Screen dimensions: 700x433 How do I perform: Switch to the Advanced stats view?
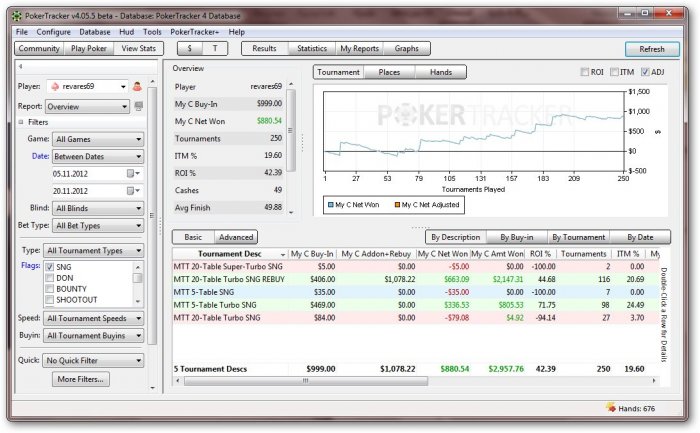coord(236,237)
